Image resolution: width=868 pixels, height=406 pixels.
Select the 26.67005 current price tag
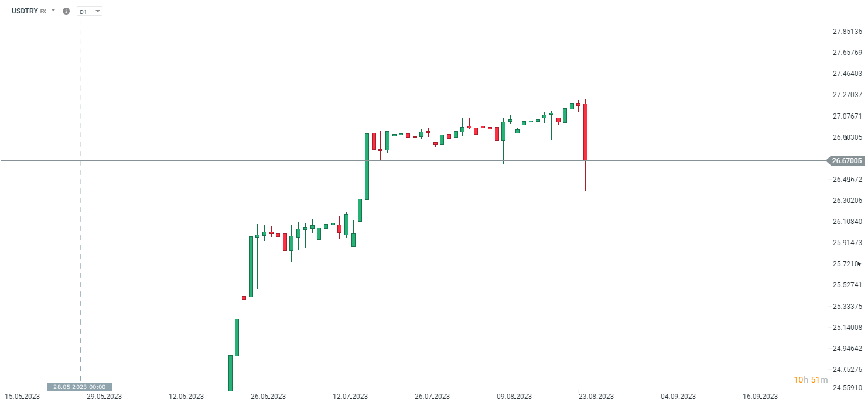pyautogui.click(x=846, y=161)
